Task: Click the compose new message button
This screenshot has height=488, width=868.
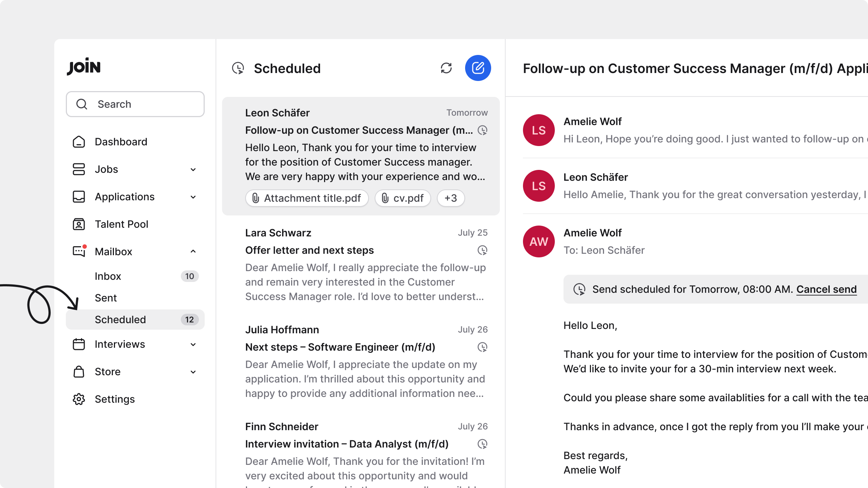Action: pyautogui.click(x=478, y=68)
